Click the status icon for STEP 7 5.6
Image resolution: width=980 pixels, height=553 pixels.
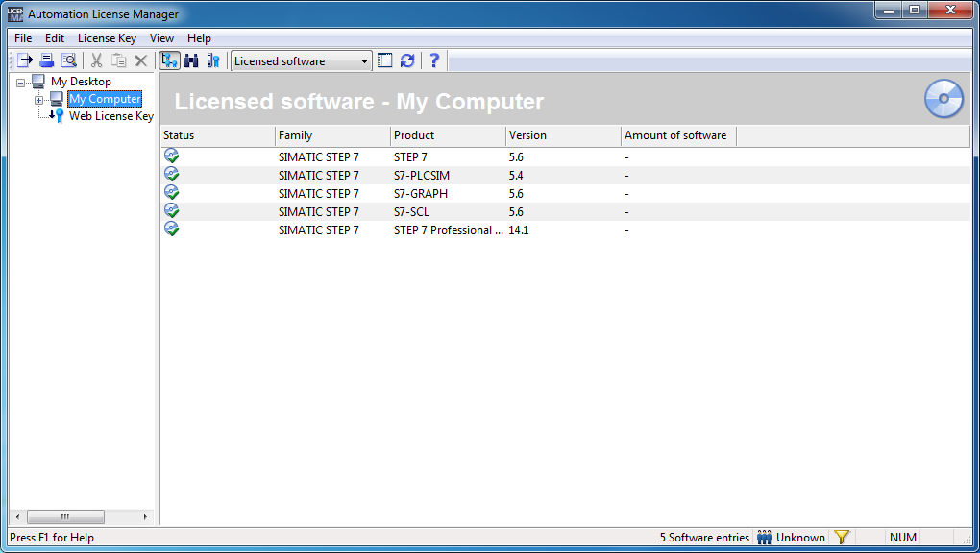pyautogui.click(x=171, y=156)
